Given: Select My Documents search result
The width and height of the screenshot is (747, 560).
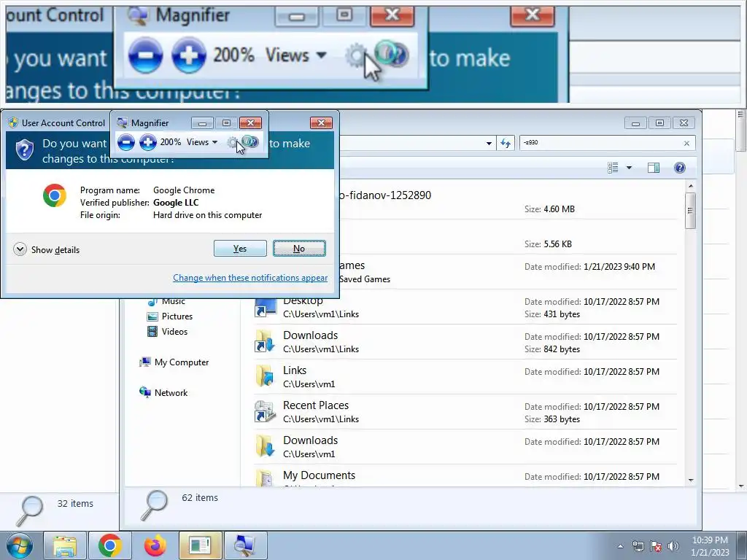Looking at the screenshot, I should (465, 476).
